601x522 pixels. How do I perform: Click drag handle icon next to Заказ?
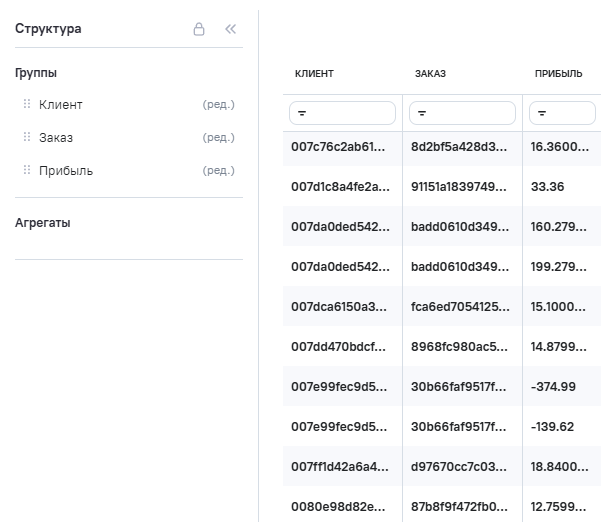(x=27, y=138)
